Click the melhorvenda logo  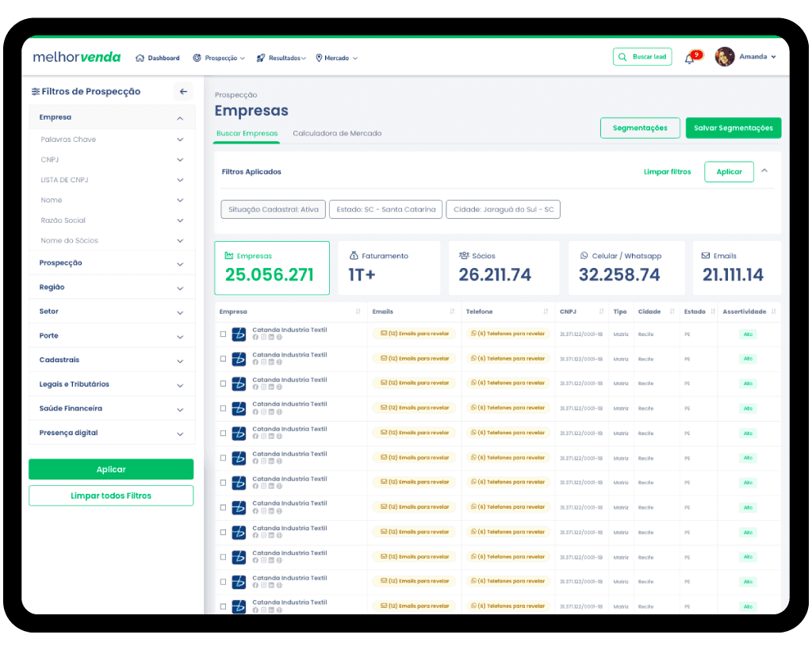pos(77,57)
